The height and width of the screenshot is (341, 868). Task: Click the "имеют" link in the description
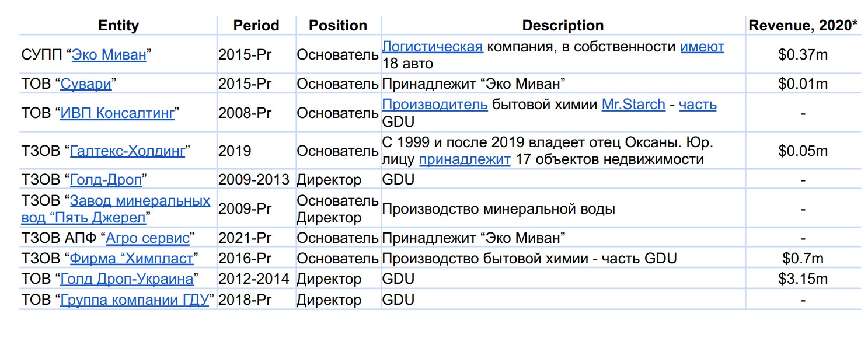[x=702, y=47]
